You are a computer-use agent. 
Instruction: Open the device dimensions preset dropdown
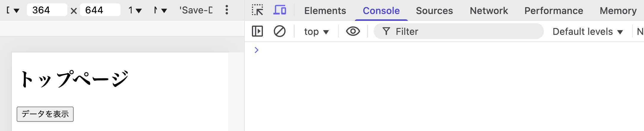pyautogui.click(x=13, y=10)
